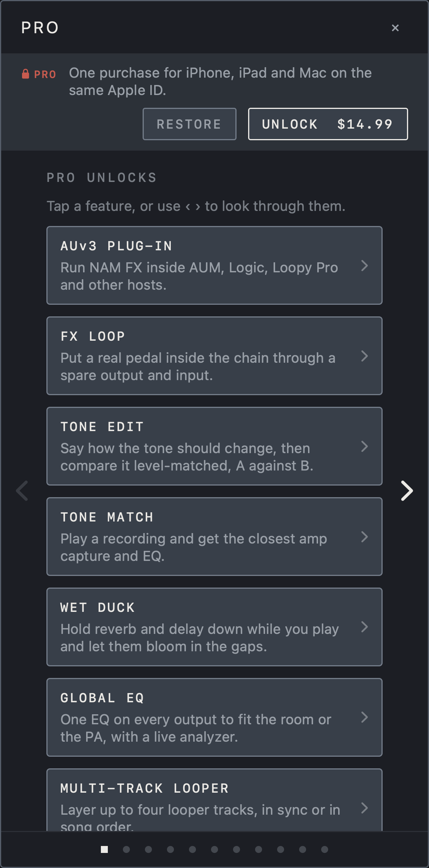Expand the FX Loop feature chevron

tap(364, 356)
